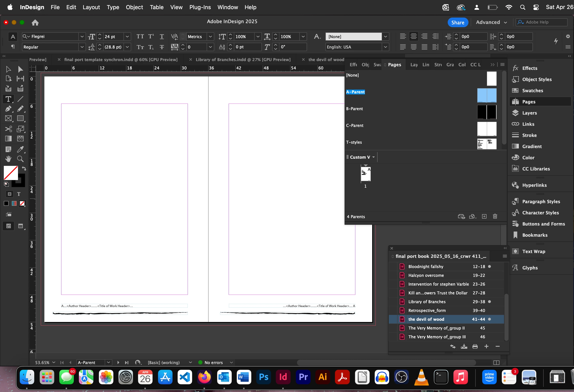Click the Zoom tool magnifier
Image resolution: width=574 pixels, height=392 pixels.
coord(20,159)
